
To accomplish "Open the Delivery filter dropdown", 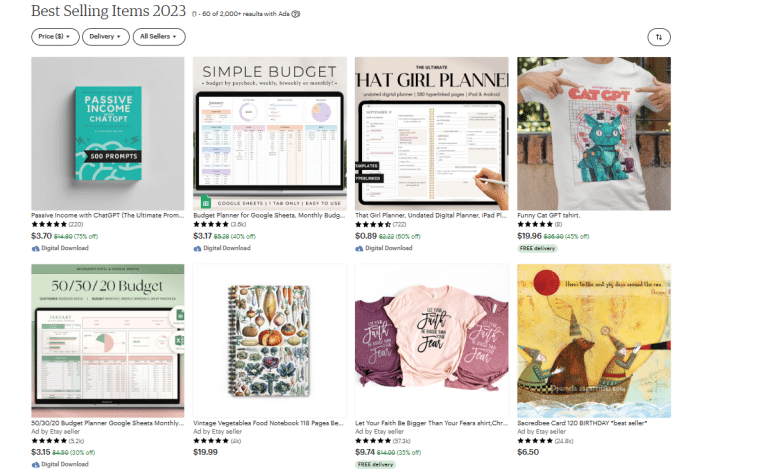I will tap(106, 37).
